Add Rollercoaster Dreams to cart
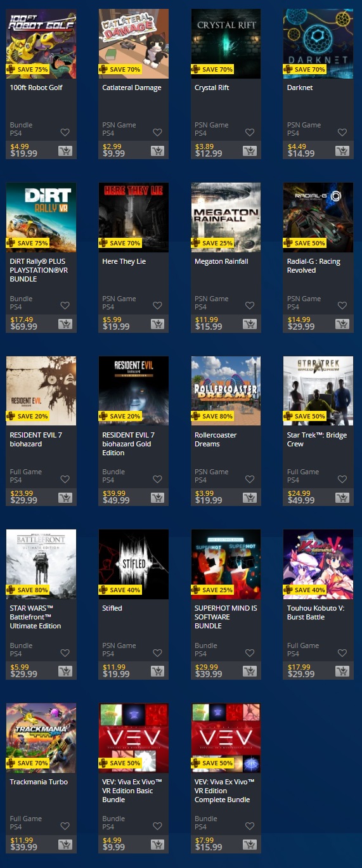 [x=250, y=498]
